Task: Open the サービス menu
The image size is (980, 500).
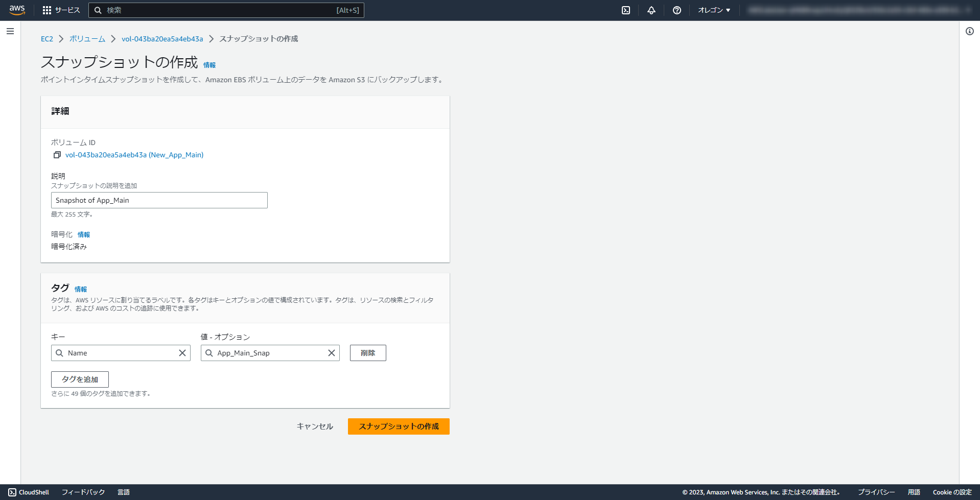Action: (67, 10)
